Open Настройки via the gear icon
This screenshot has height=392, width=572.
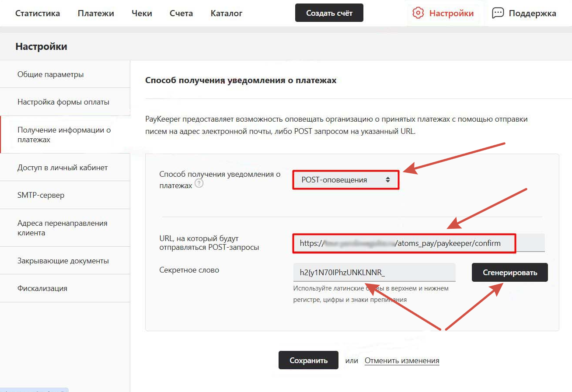[418, 13]
